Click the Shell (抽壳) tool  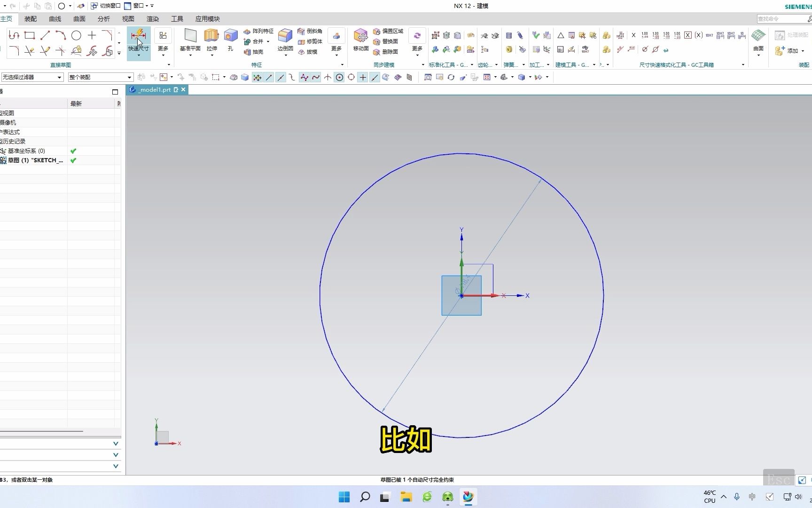[254, 52]
